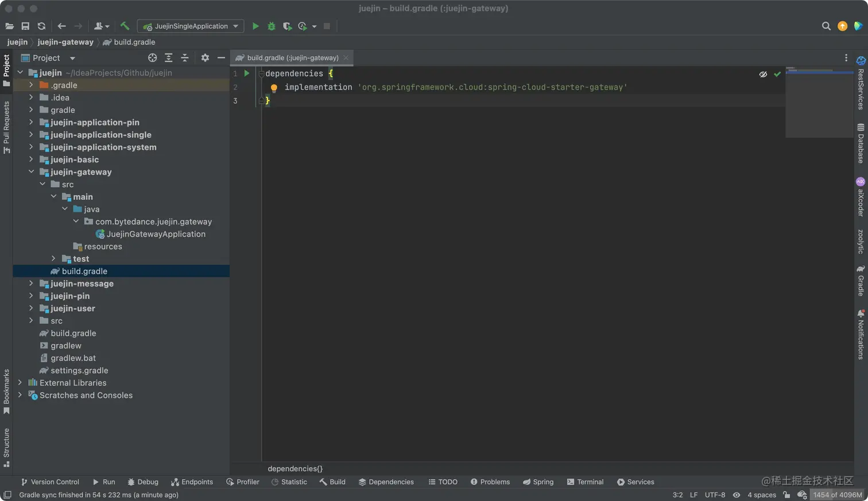The height and width of the screenshot is (501, 868).
Task: Hide the Project panel with the minus icon
Action: coord(221,57)
